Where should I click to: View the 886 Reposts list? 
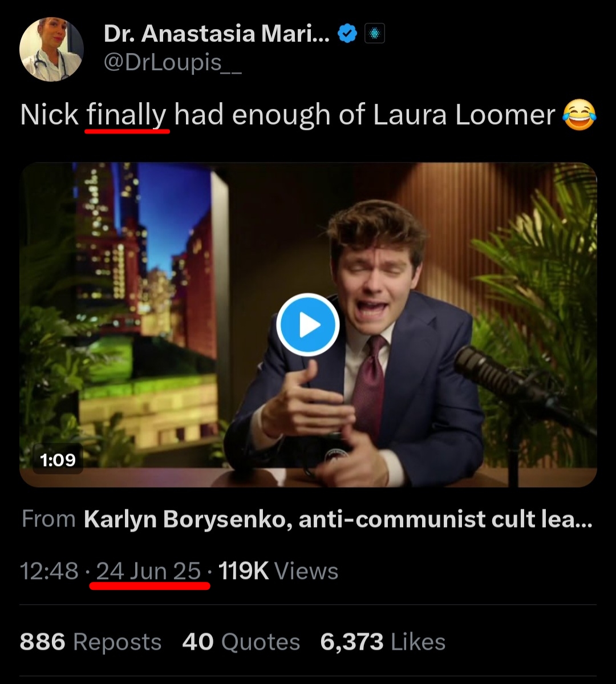[90, 642]
